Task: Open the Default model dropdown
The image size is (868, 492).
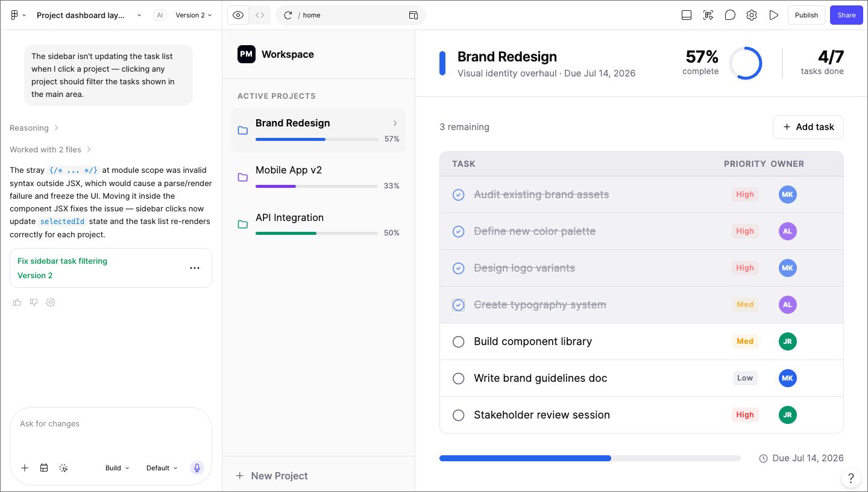Action: point(162,468)
